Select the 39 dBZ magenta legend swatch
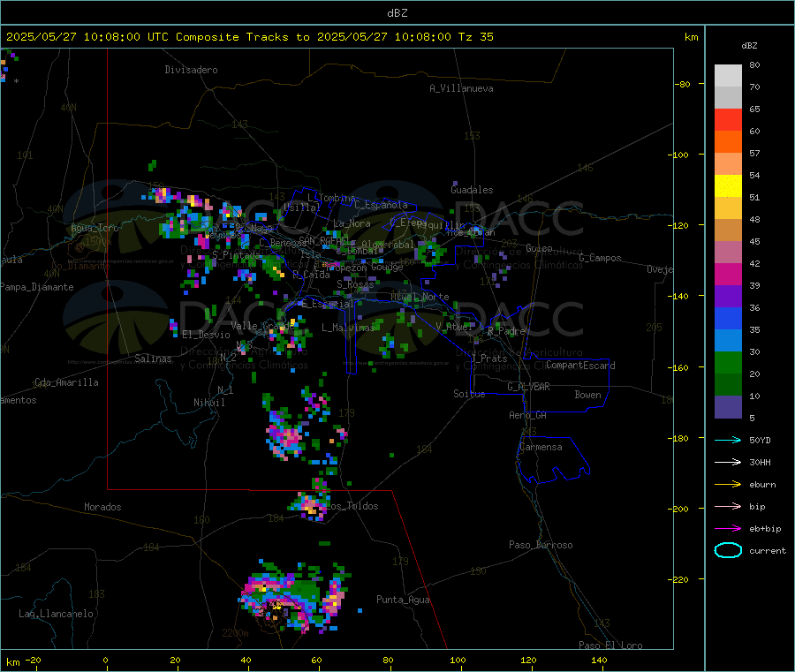 pyautogui.click(x=728, y=274)
